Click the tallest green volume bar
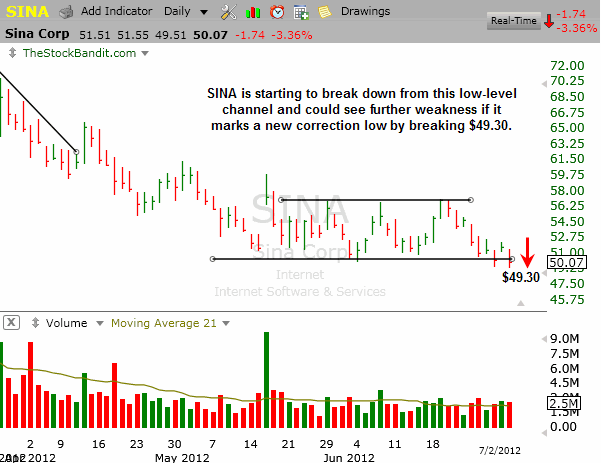This screenshot has width=601, height=463. pos(266,380)
